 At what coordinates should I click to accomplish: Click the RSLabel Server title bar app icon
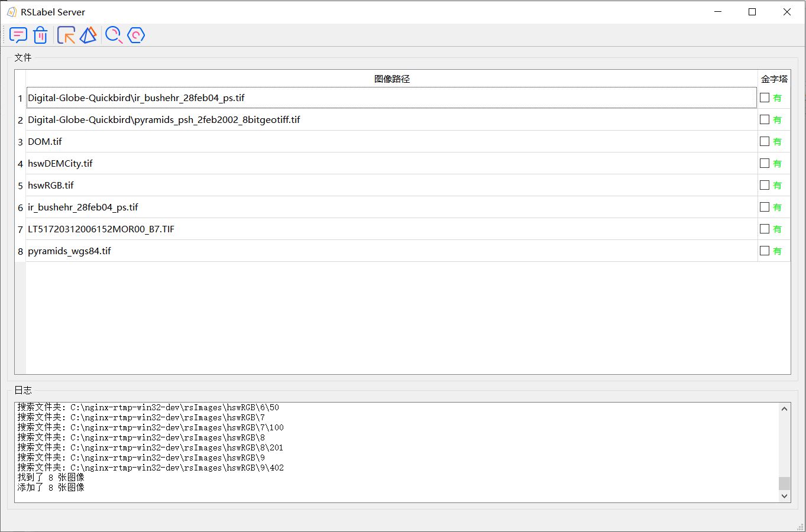coord(11,12)
